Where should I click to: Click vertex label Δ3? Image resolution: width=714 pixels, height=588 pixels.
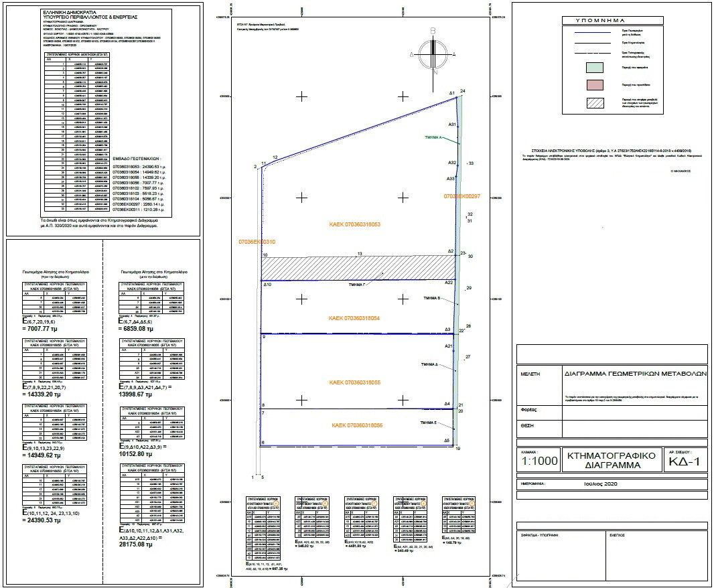pyautogui.click(x=447, y=329)
